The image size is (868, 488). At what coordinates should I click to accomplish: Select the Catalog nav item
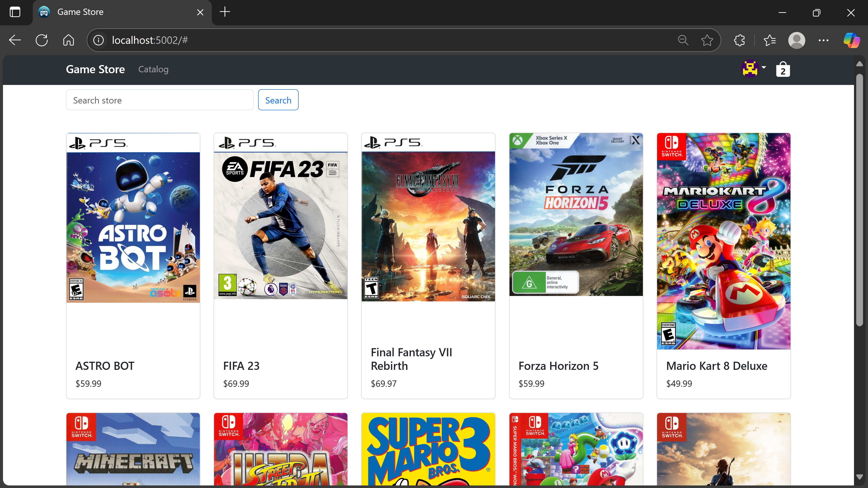point(153,69)
